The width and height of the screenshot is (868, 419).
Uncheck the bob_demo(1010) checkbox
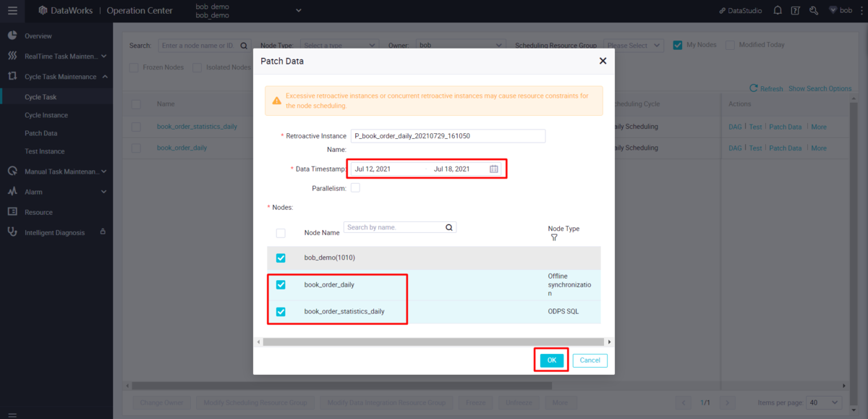(x=281, y=258)
